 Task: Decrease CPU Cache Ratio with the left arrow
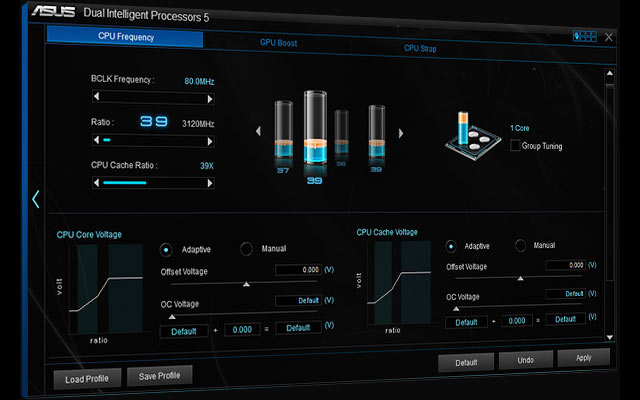[x=96, y=182]
